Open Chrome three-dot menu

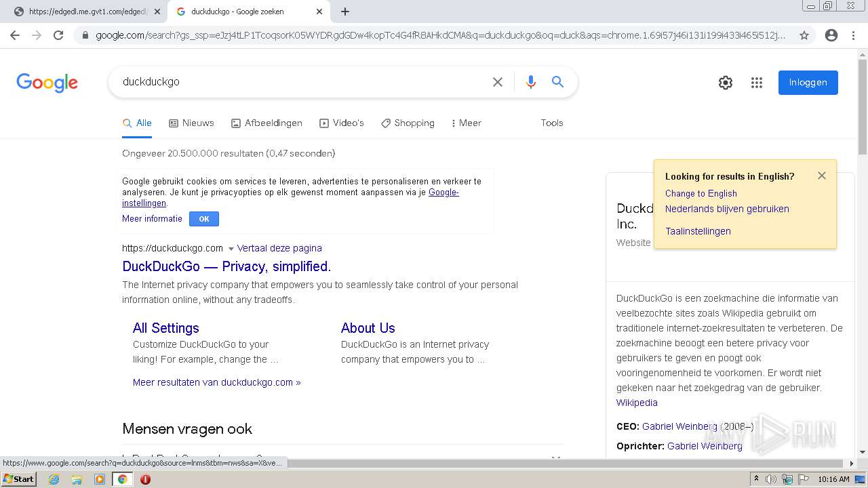coord(853,35)
